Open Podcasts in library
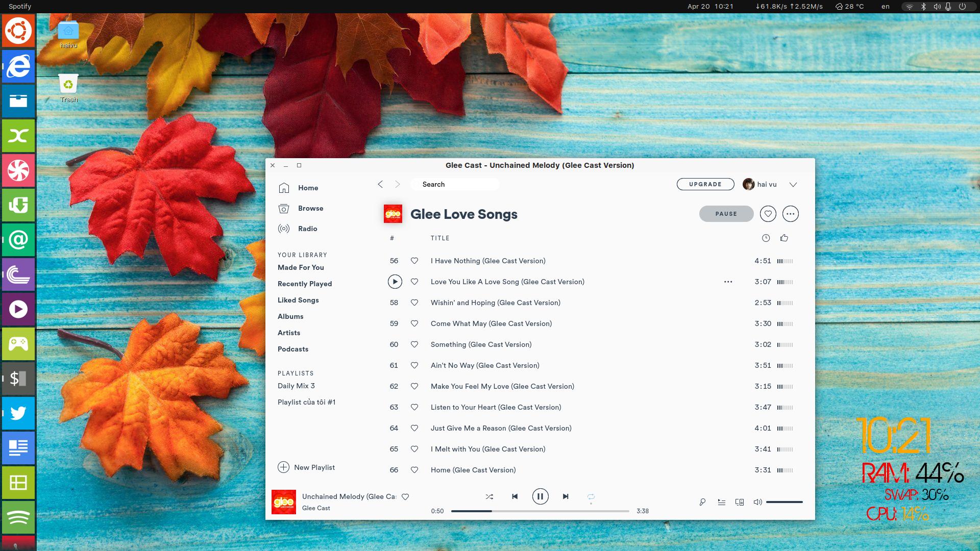The width and height of the screenshot is (980, 551). tap(293, 349)
